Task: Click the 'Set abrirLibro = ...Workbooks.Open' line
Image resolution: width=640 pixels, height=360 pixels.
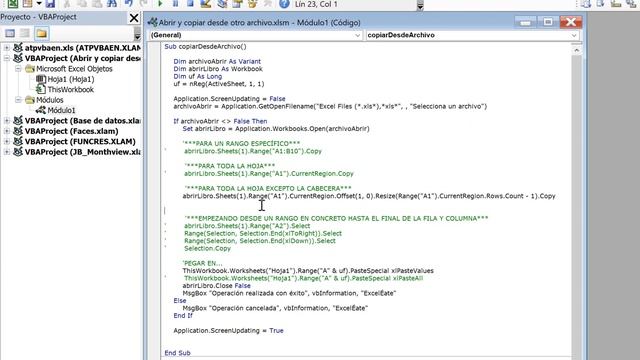Action: [276, 129]
